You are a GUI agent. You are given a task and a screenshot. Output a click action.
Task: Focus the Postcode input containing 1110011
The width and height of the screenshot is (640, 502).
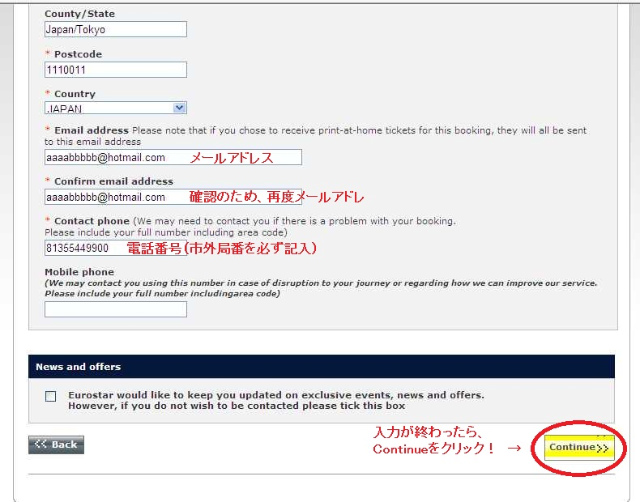coord(115,70)
